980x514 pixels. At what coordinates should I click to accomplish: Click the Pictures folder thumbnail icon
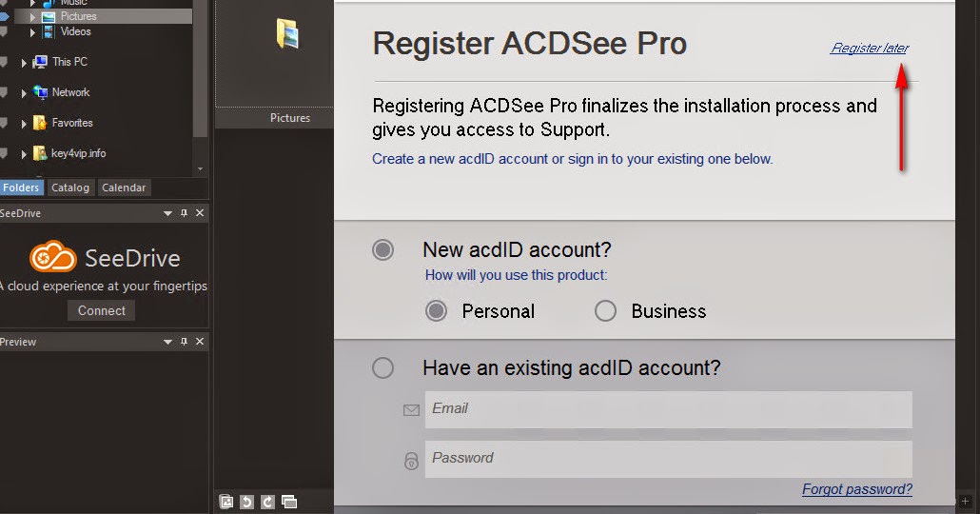coord(287,33)
